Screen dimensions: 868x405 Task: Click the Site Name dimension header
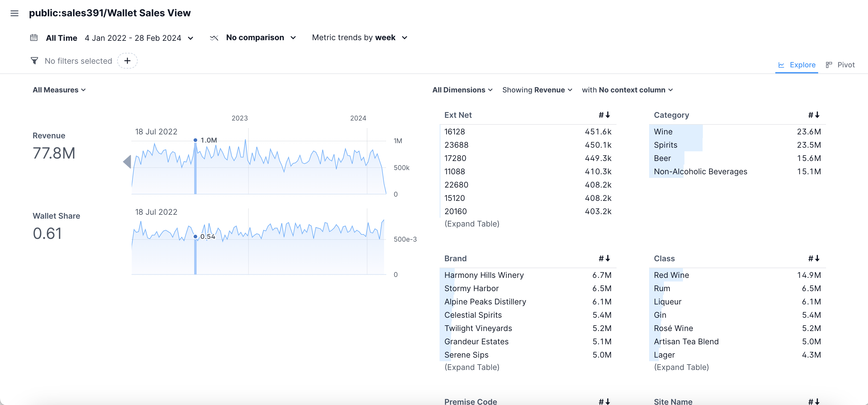click(673, 401)
